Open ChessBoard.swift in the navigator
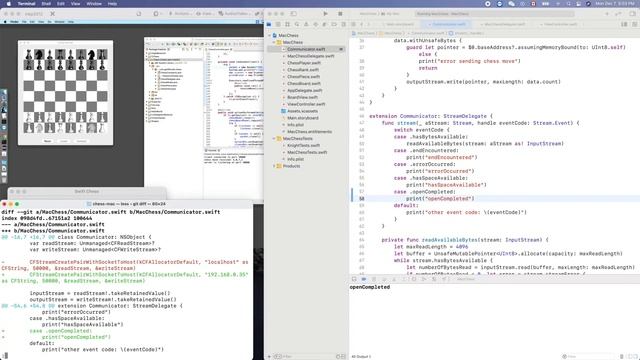Viewport: 640px width, 360px height. [x=304, y=84]
